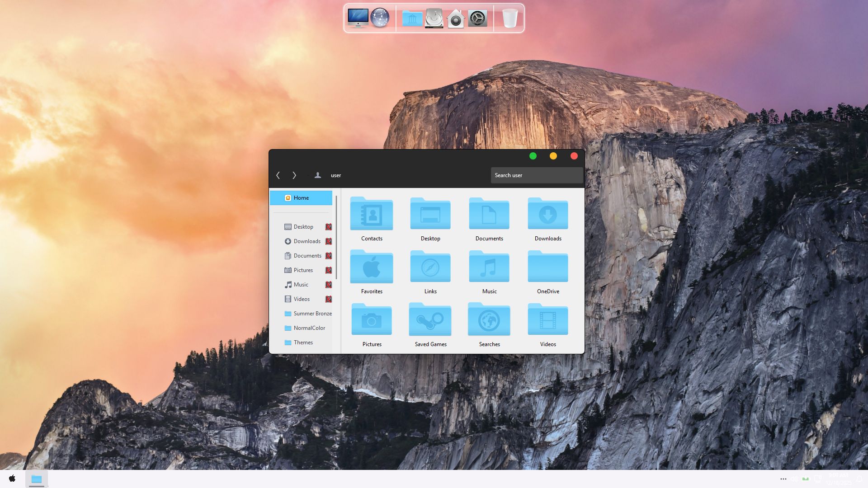868x488 pixels.
Task: Click the Time Machine drive dock icon
Action: click(434, 19)
